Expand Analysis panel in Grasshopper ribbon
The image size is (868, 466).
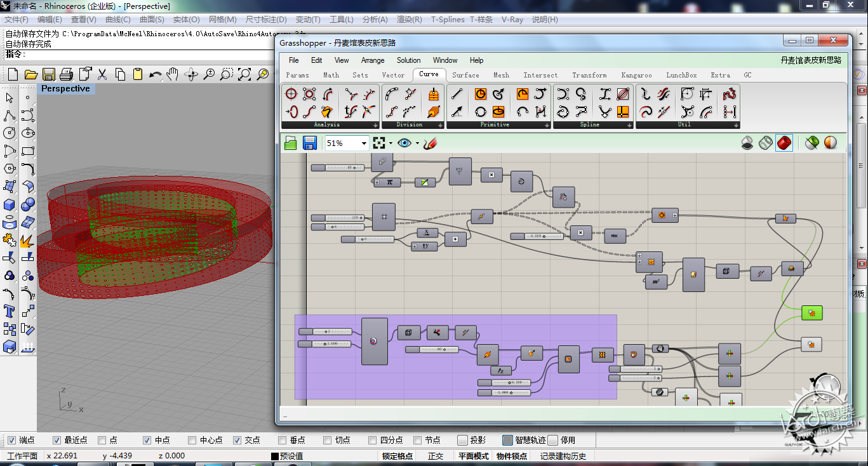point(375,125)
